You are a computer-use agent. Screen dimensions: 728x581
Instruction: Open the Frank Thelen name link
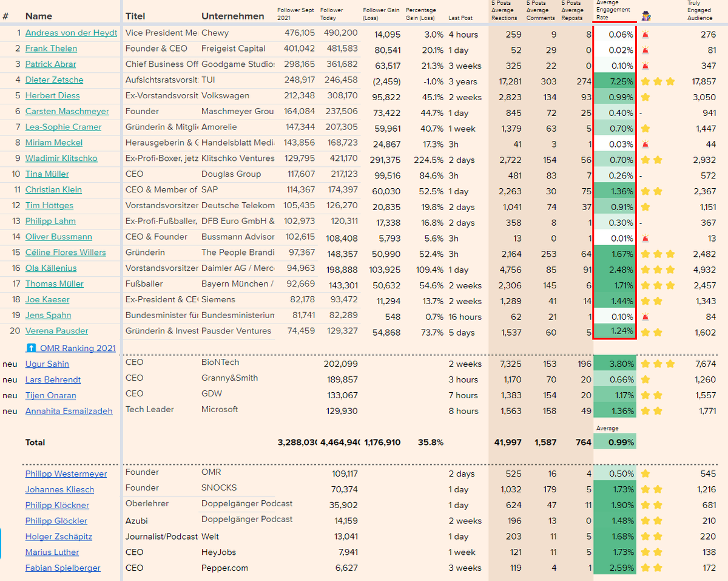pos(51,49)
